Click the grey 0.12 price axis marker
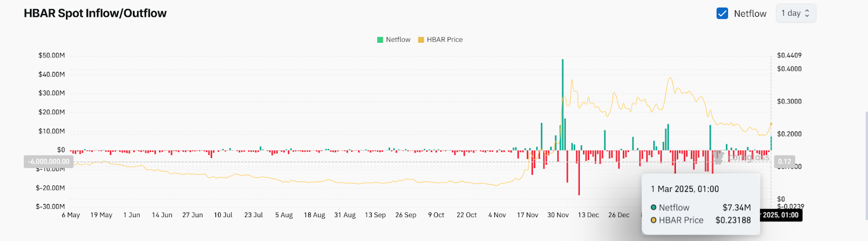Image resolution: width=868 pixels, height=241 pixels. tap(784, 161)
